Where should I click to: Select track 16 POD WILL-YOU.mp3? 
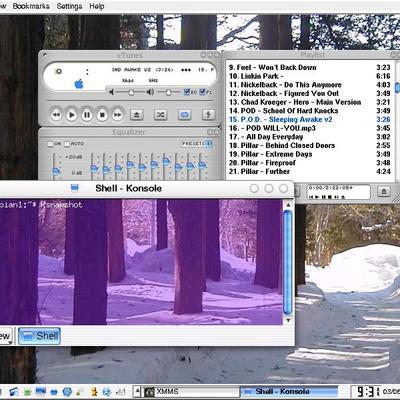[x=309, y=128]
